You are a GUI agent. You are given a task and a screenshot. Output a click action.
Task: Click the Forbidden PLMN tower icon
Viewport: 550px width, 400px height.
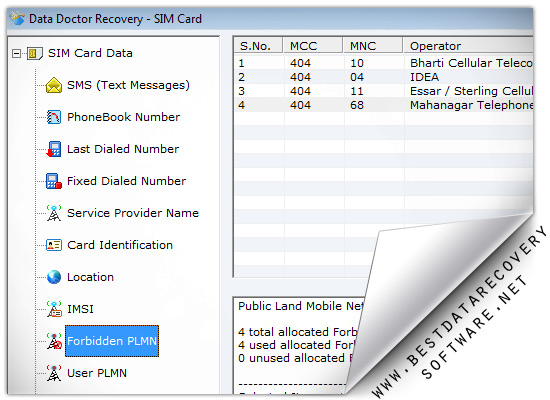pos(54,341)
